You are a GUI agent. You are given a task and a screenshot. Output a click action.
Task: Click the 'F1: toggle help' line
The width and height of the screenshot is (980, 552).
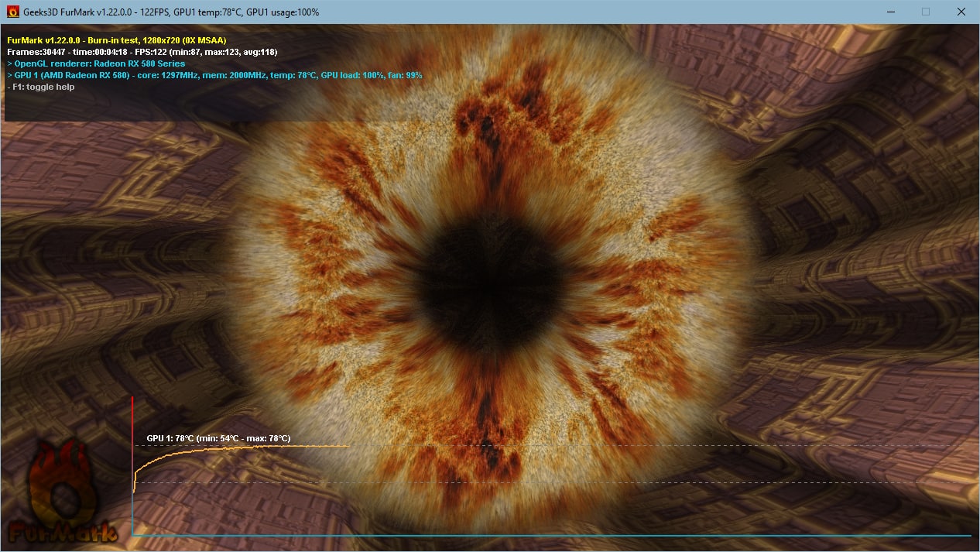click(41, 87)
